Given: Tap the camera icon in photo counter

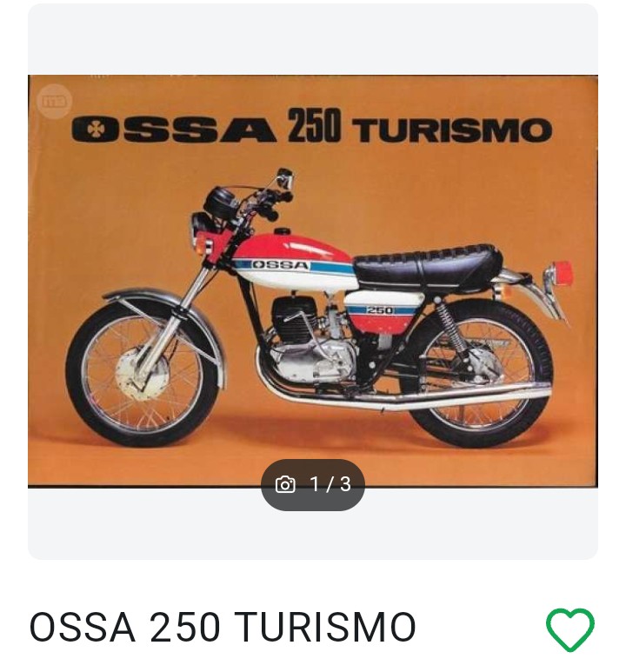Looking at the screenshot, I should pyautogui.click(x=285, y=485).
